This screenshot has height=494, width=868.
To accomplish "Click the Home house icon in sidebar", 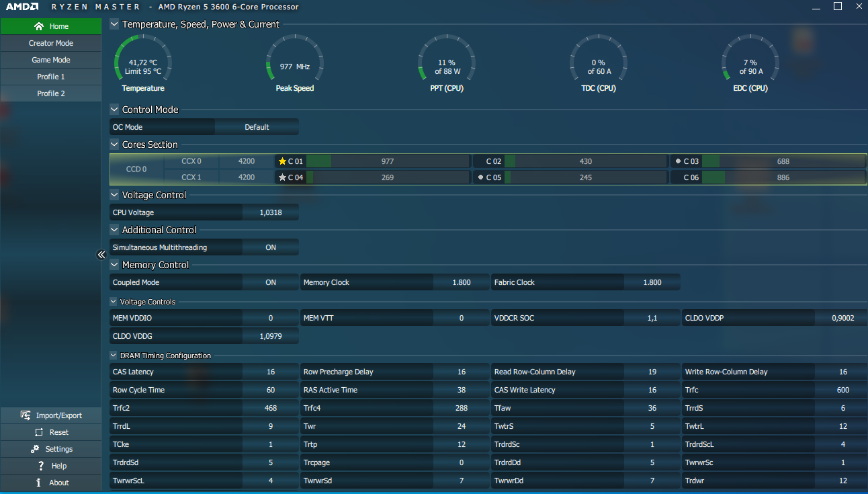I will coord(39,26).
